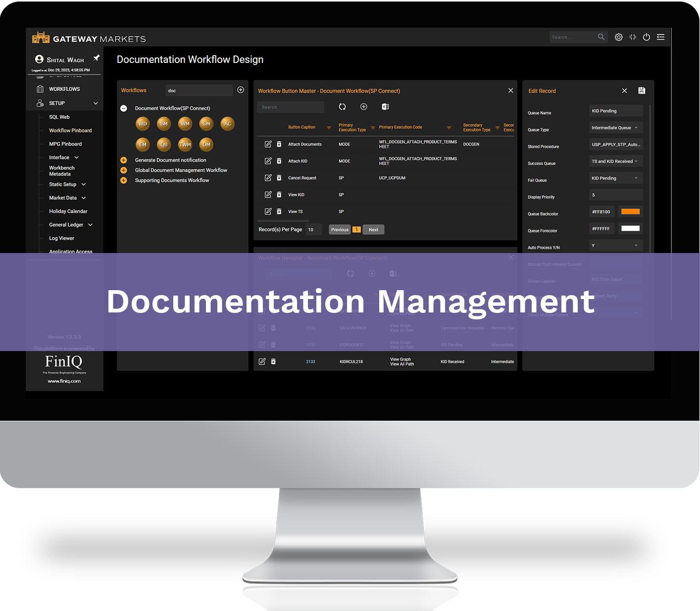The image size is (700, 611).
Task: Filter the Button Caption column
Action: click(x=329, y=128)
